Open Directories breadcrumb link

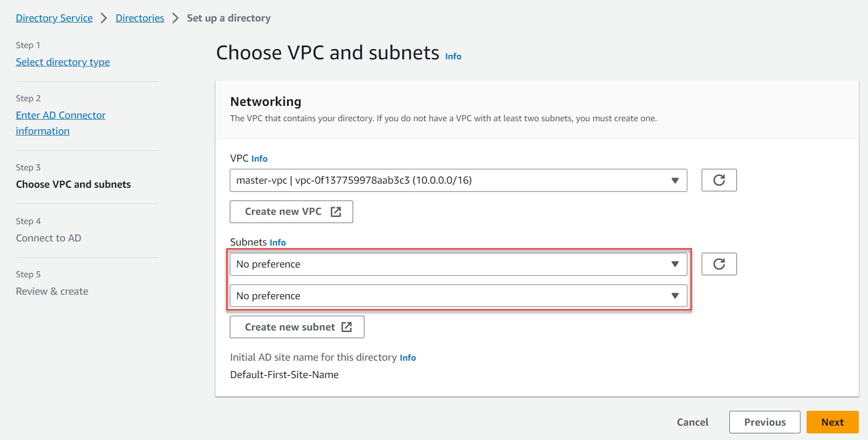[140, 18]
